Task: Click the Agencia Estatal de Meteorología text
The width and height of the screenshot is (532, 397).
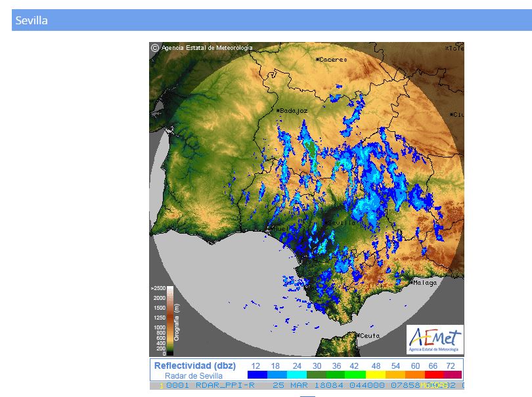Action: tap(207, 47)
